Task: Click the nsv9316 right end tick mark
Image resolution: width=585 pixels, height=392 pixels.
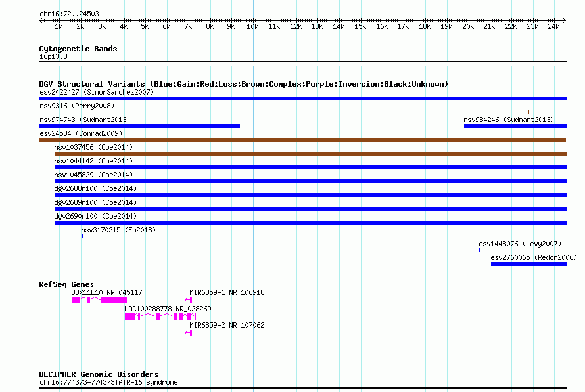Action: click(528, 112)
